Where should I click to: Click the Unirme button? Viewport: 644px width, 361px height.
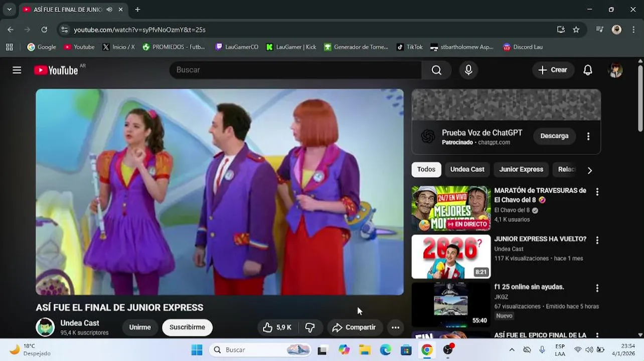[x=140, y=327]
